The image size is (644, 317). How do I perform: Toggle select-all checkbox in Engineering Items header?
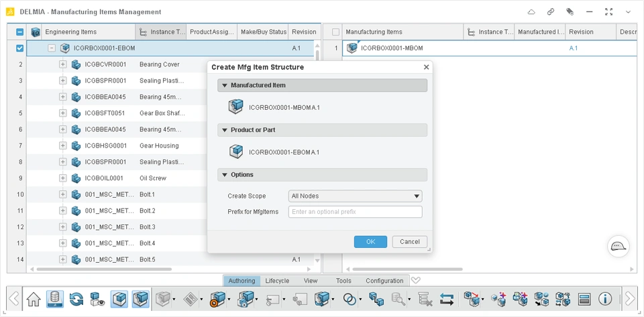[19, 32]
